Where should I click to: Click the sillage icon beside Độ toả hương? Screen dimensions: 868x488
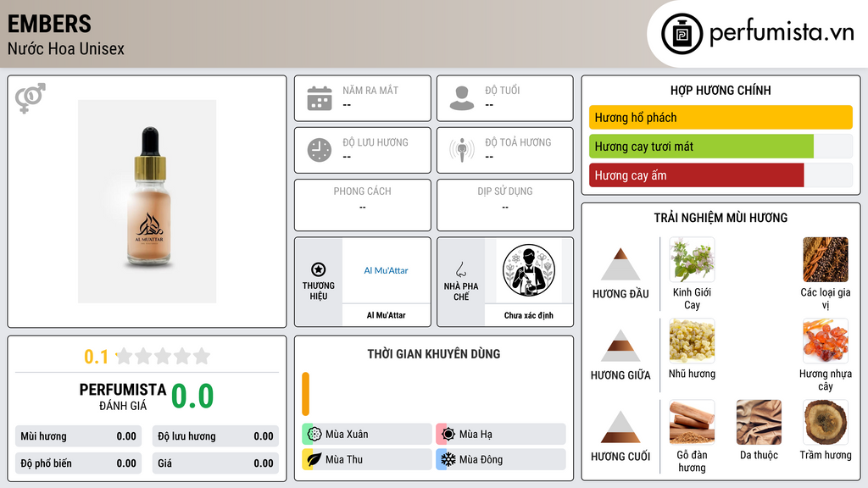point(462,150)
